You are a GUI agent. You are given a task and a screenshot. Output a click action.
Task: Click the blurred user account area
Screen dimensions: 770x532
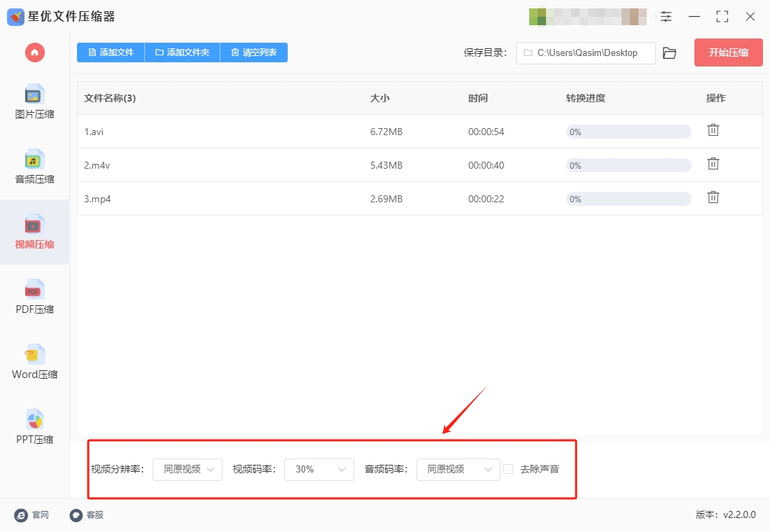point(588,17)
